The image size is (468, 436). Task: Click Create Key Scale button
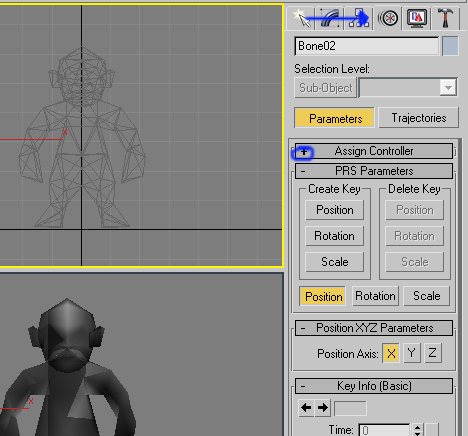tap(334, 262)
